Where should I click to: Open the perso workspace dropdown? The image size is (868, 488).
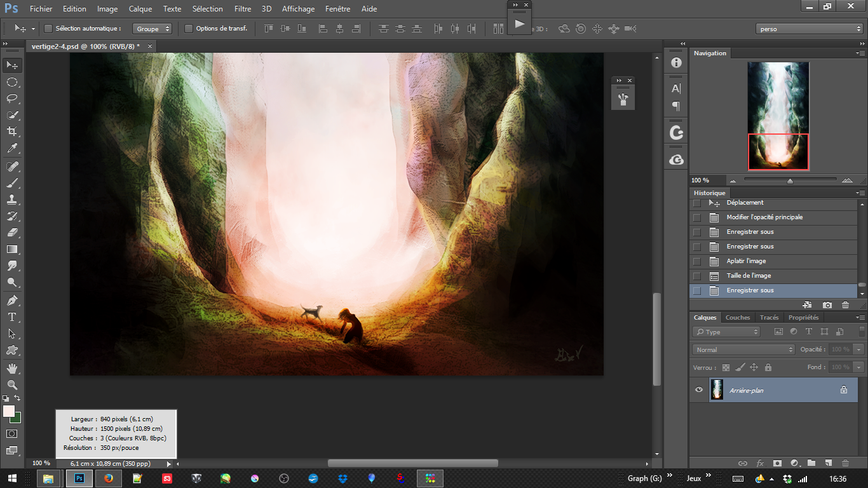point(810,29)
